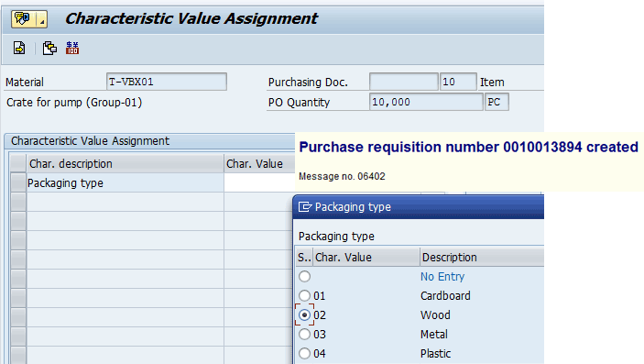Choose radio button 04 Plastic
644x364 pixels.
point(304,353)
